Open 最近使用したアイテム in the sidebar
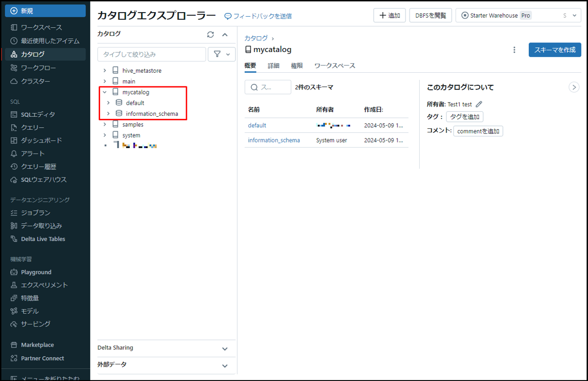 [x=44, y=41]
